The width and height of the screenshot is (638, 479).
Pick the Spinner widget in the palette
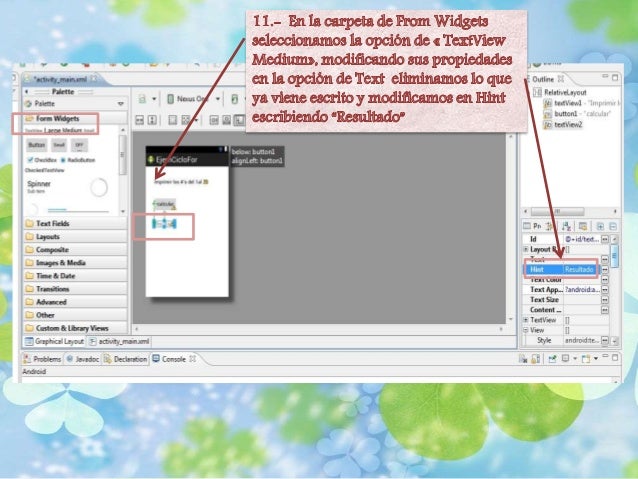[x=39, y=186]
